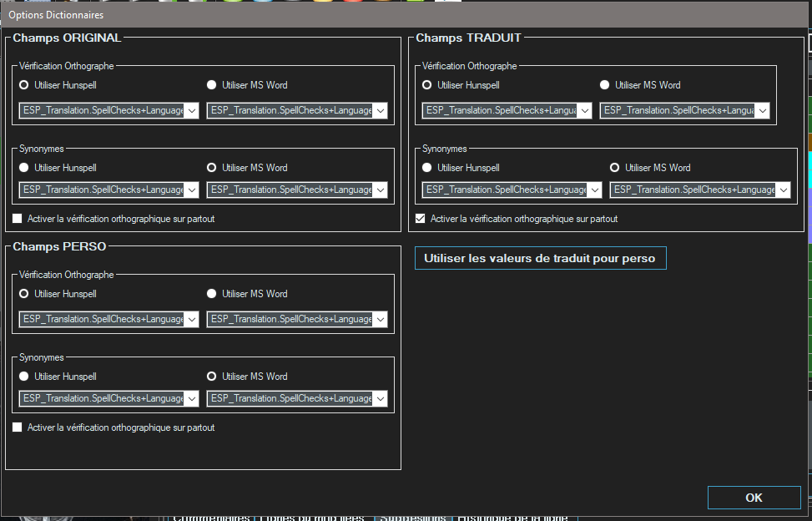The height and width of the screenshot is (521, 812).
Task: Enable spell check everywhere for Champs PERSO
Action: [18, 427]
